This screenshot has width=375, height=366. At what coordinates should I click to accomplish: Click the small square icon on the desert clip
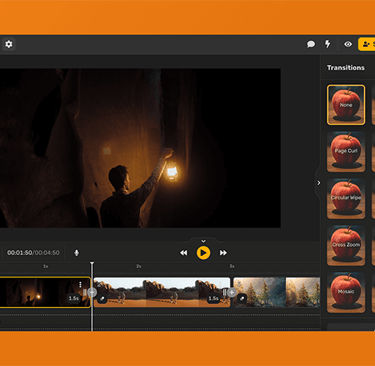click(102, 299)
